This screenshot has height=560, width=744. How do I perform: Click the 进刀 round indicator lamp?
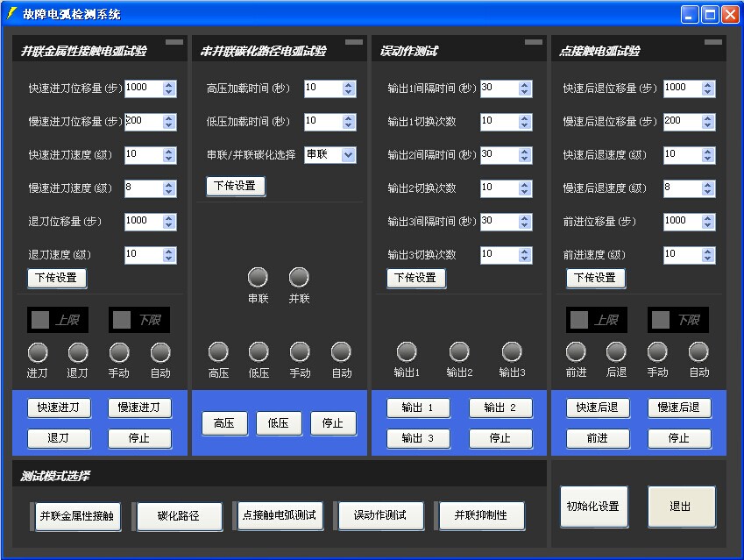coord(38,352)
